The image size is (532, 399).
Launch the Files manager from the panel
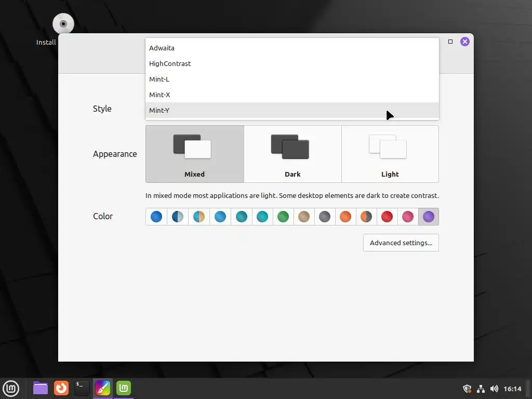pyautogui.click(x=41, y=388)
